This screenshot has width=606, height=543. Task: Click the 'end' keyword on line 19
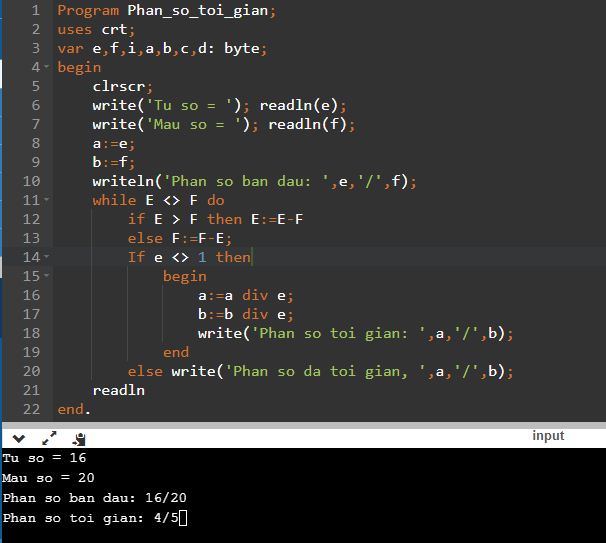(x=176, y=352)
